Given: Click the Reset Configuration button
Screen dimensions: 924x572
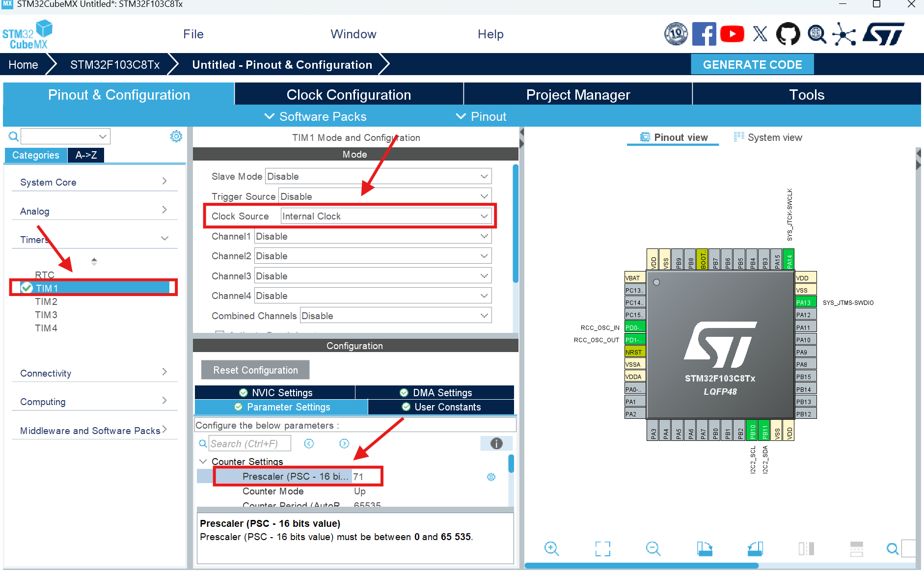Looking at the screenshot, I should [x=255, y=370].
